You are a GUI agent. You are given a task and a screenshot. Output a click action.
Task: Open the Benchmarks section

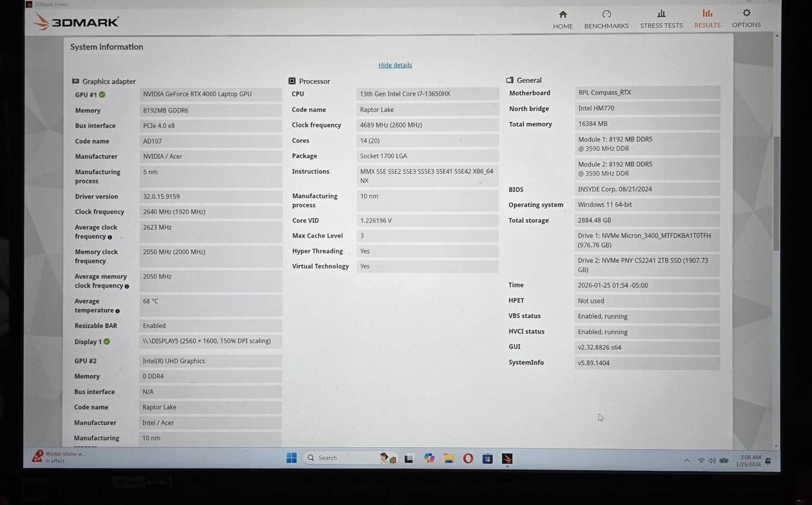(x=606, y=20)
